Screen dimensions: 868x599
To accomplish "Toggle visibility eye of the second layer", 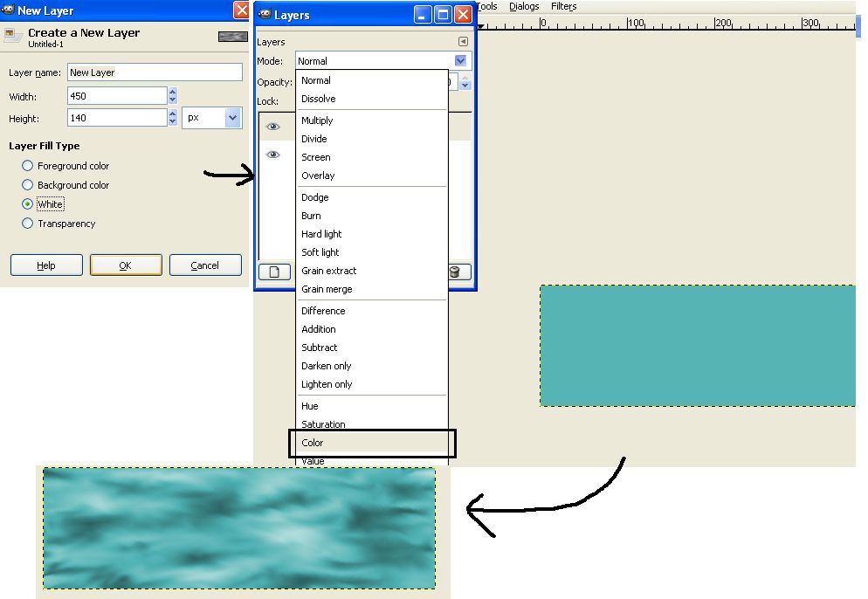I will (x=273, y=155).
